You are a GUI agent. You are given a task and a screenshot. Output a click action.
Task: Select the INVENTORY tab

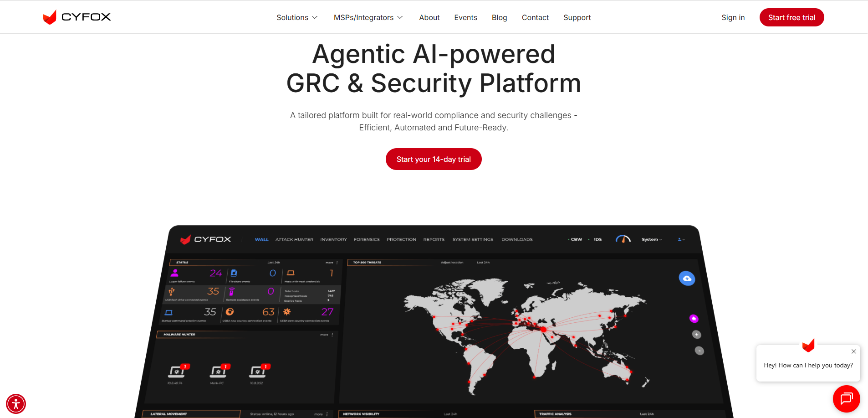click(333, 239)
